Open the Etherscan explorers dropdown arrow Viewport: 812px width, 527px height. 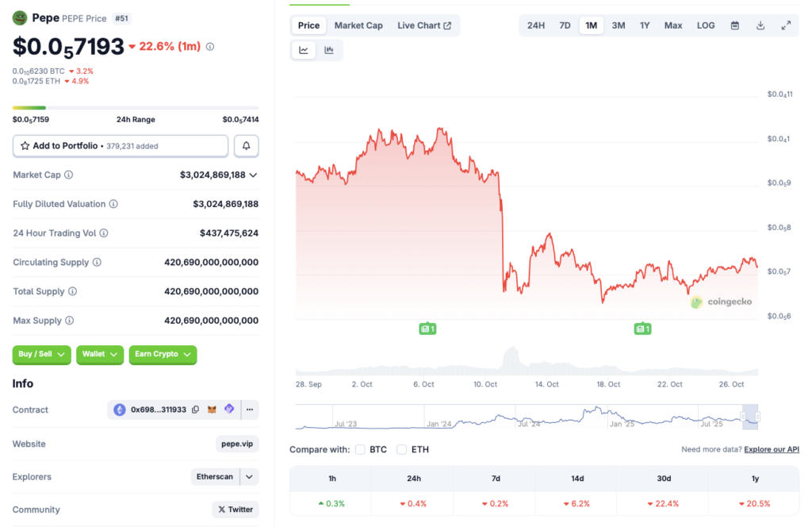250,477
